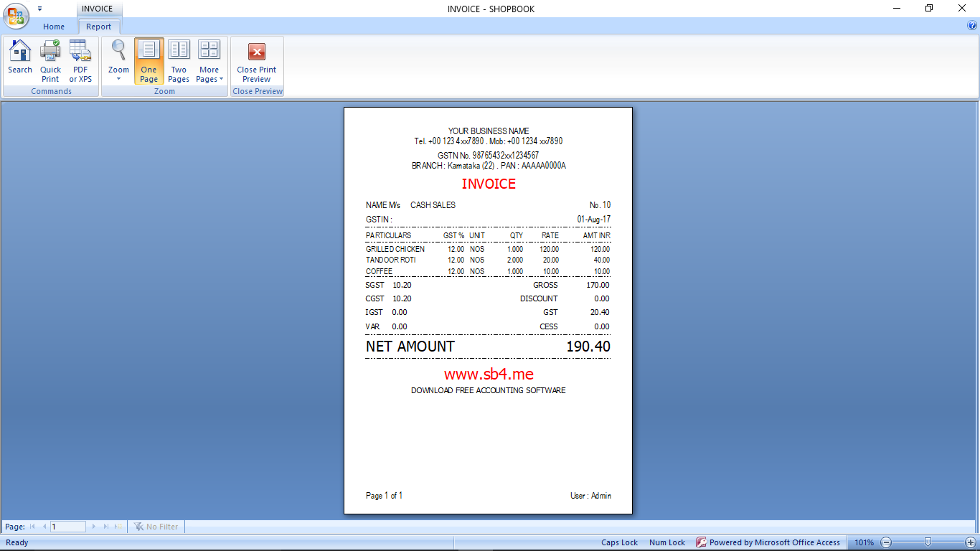This screenshot has width=980, height=551.
Task: Click the GST 20.40 value
Action: click(600, 312)
